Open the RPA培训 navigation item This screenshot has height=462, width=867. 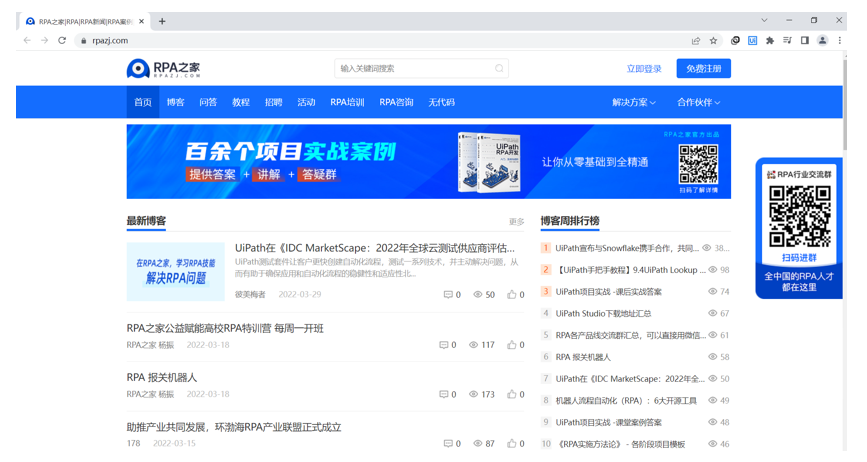coord(347,102)
